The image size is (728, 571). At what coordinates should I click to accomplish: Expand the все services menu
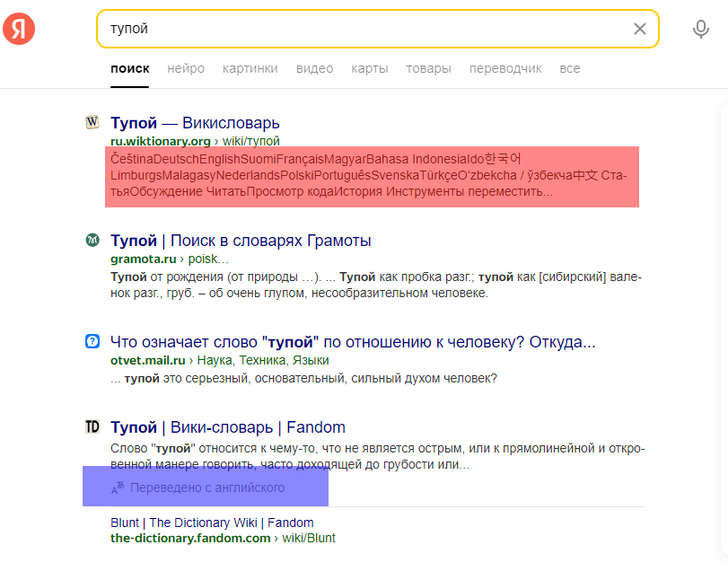coord(570,68)
